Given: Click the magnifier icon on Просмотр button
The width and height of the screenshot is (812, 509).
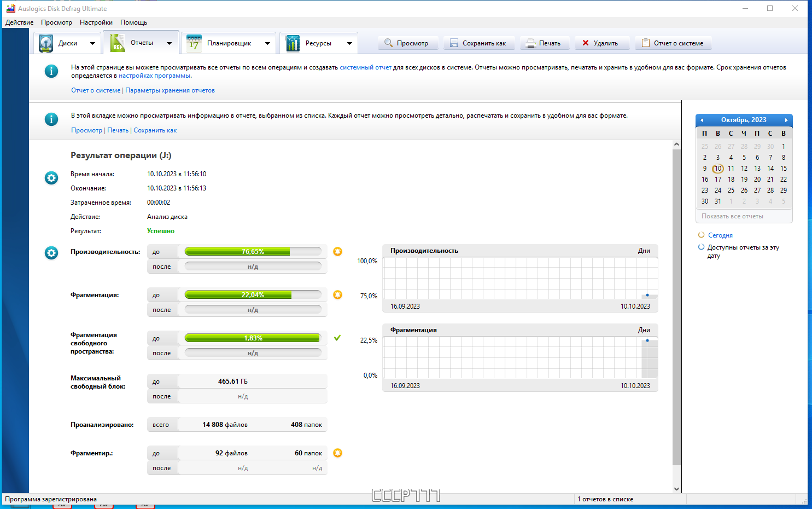Looking at the screenshot, I should [388, 43].
